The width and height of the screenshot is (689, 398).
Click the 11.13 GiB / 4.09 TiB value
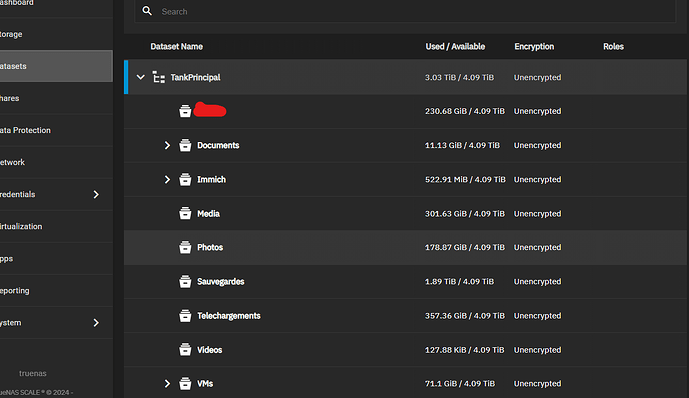click(462, 145)
